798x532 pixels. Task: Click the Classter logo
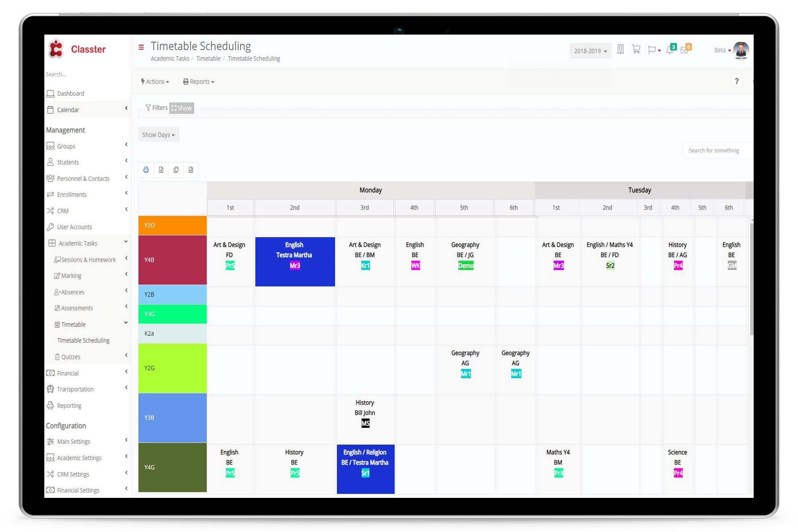pos(78,49)
